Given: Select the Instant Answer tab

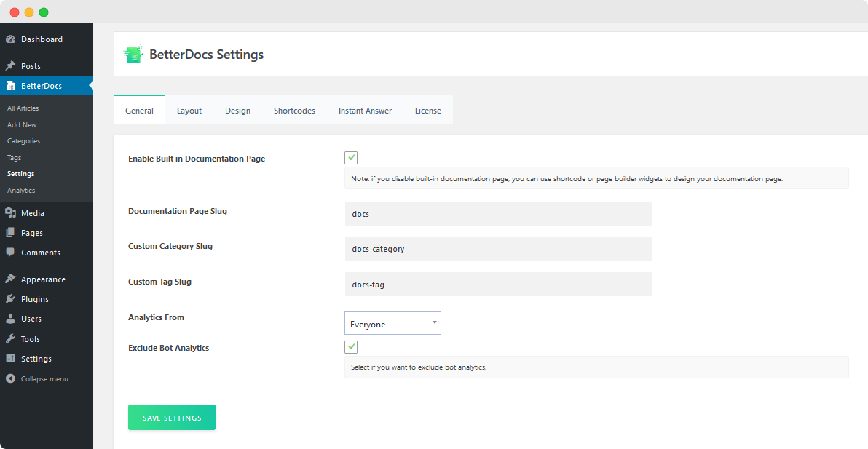Looking at the screenshot, I should click(366, 111).
